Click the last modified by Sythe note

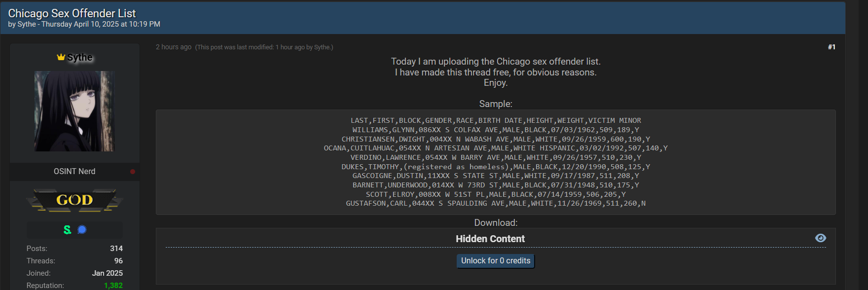point(264,47)
